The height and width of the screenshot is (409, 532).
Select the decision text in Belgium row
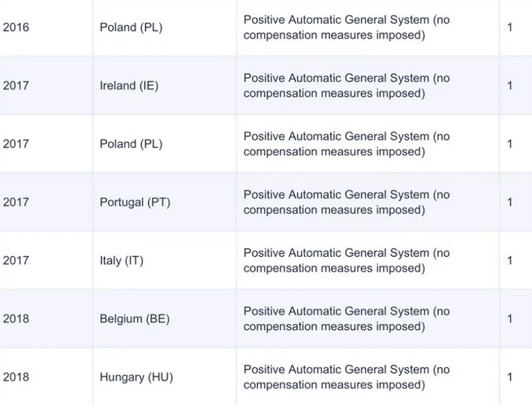347,319
